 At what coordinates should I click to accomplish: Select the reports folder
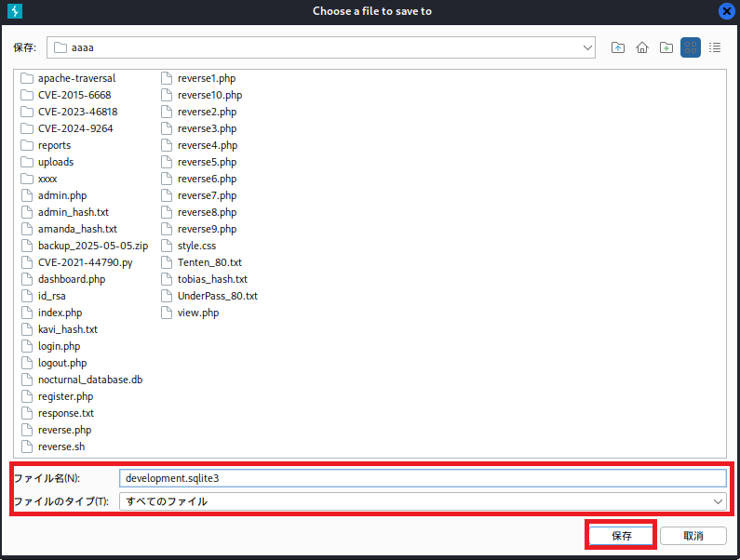click(54, 145)
